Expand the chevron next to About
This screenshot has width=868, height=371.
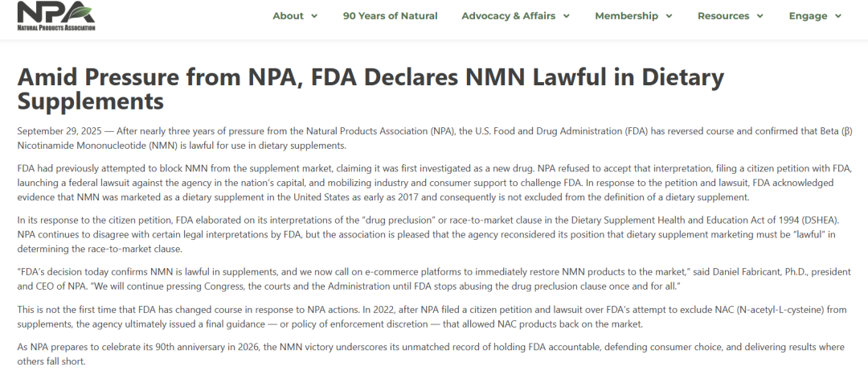(x=314, y=16)
